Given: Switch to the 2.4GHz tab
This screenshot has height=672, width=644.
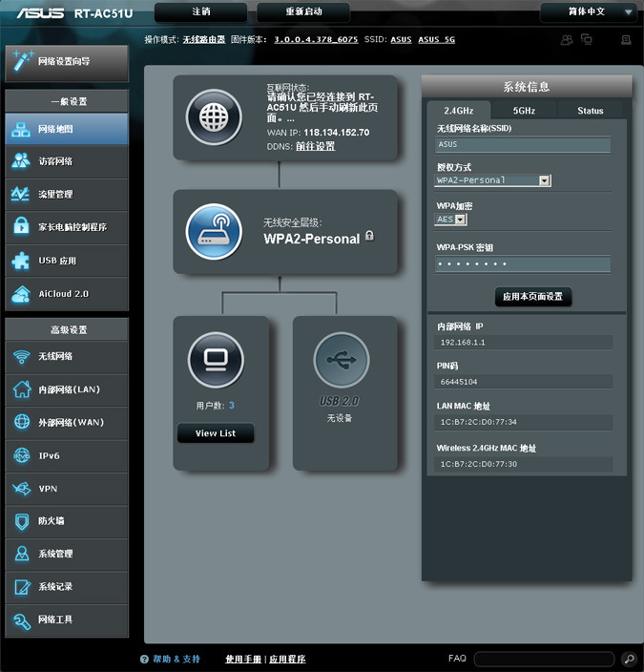Looking at the screenshot, I should coord(459,111).
